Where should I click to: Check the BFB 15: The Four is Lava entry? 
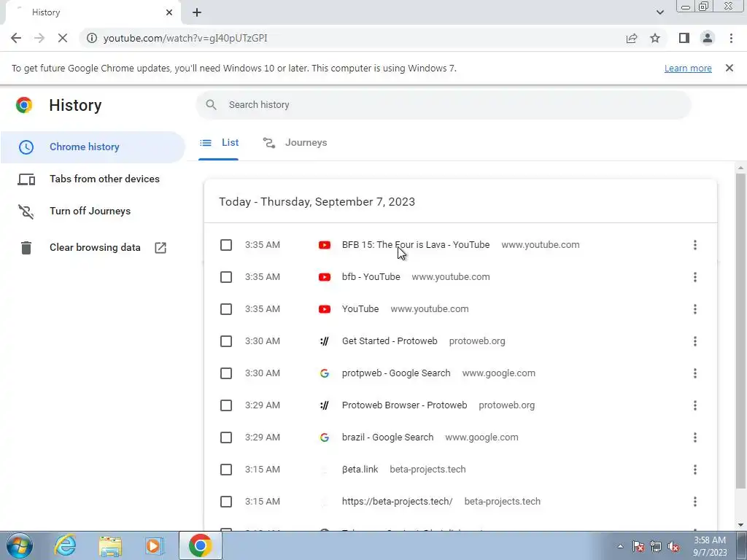226,245
